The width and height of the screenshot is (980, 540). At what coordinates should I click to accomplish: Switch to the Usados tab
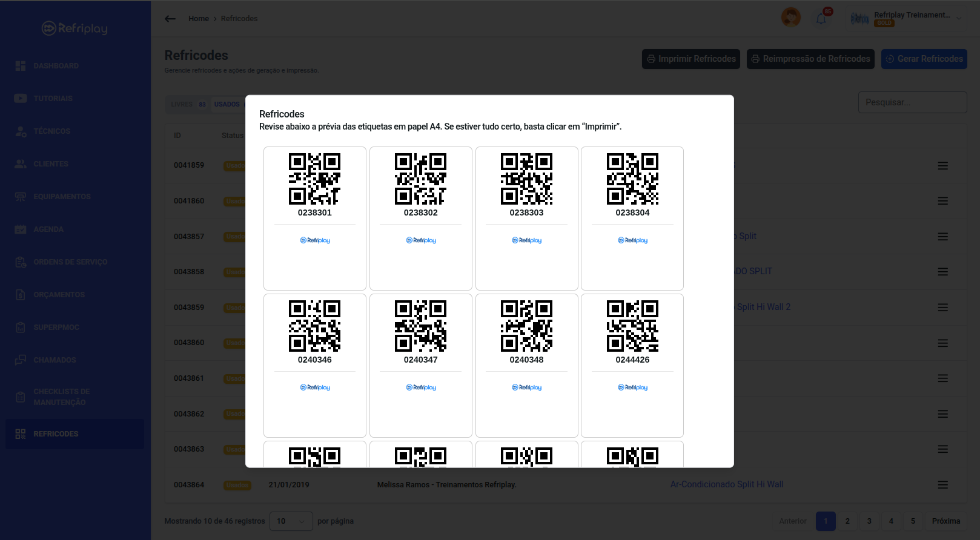227,104
